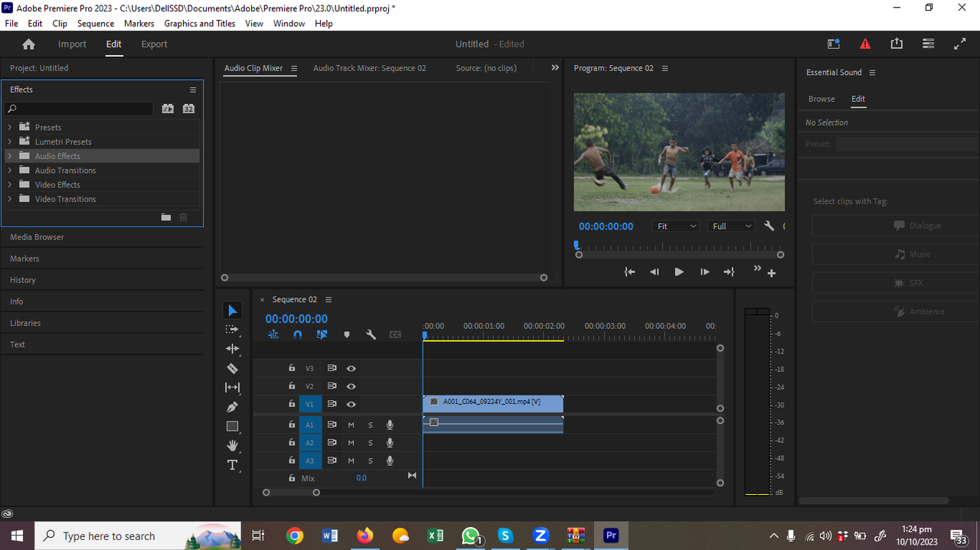This screenshot has width=980, height=550.
Task: Select the Ripple Edit tool
Action: [x=233, y=349]
